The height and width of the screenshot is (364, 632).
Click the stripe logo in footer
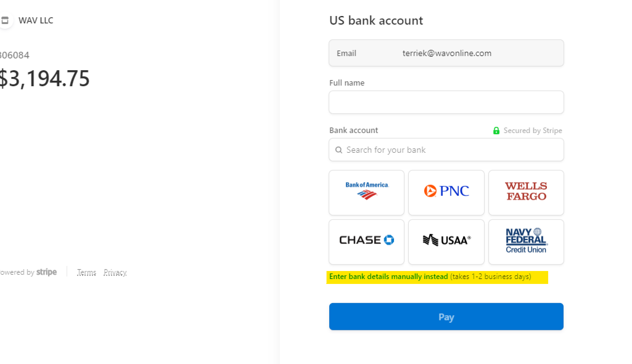click(x=47, y=272)
